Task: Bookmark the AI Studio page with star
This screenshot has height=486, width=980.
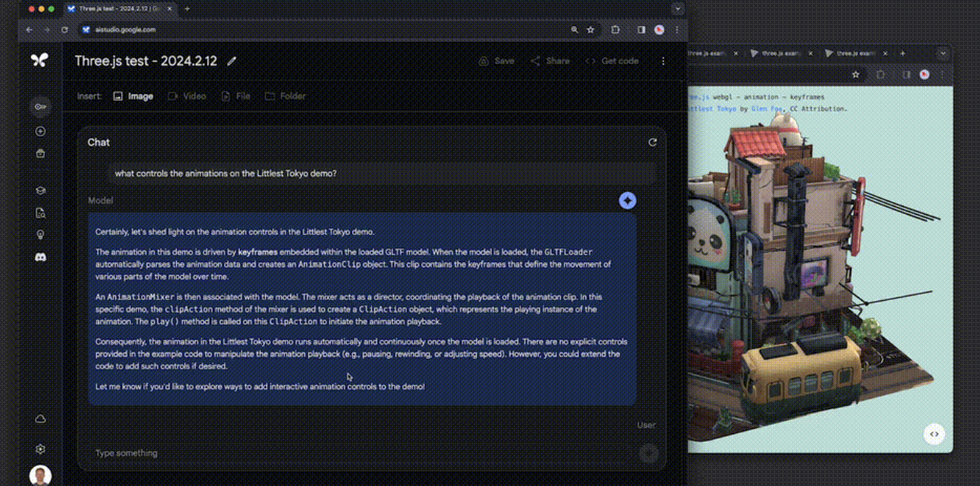Action: pos(591,30)
